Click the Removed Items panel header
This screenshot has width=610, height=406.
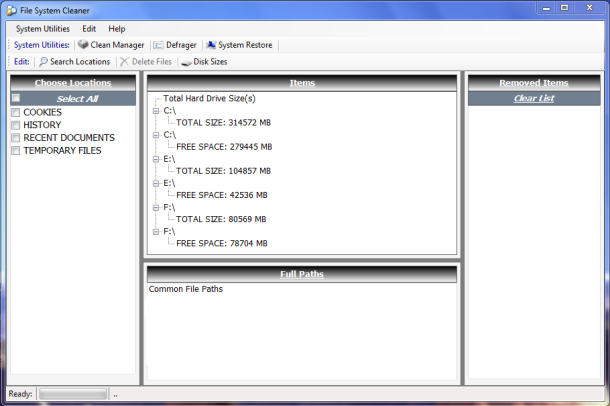click(x=534, y=83)
